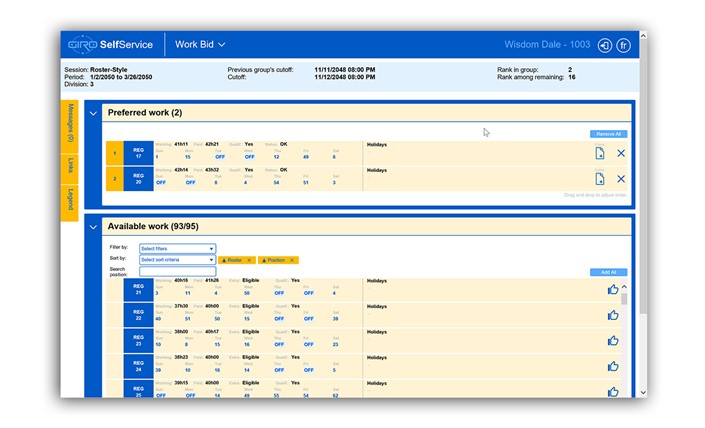Open details document for REG 20
Viewport: 705px width, 428px height.
tap(599, 179)
